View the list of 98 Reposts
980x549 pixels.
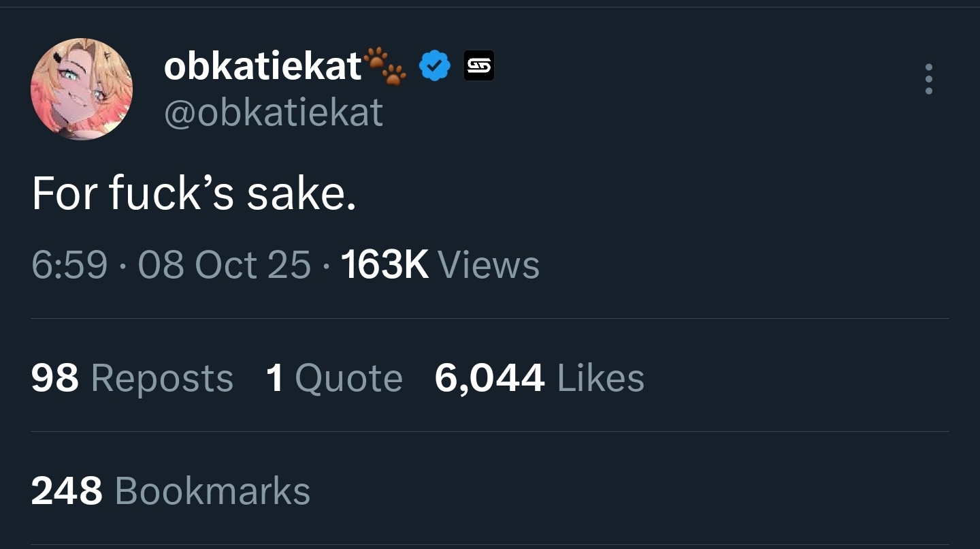tap(132, 378)
